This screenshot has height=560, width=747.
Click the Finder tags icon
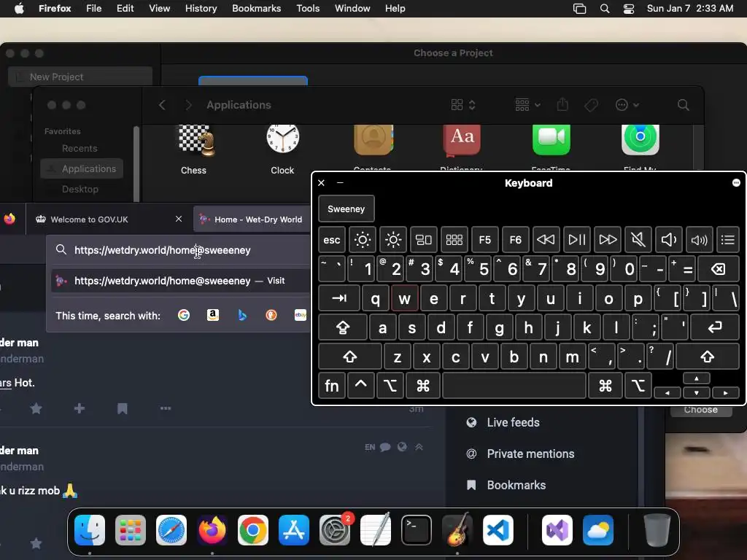point(591,105)
